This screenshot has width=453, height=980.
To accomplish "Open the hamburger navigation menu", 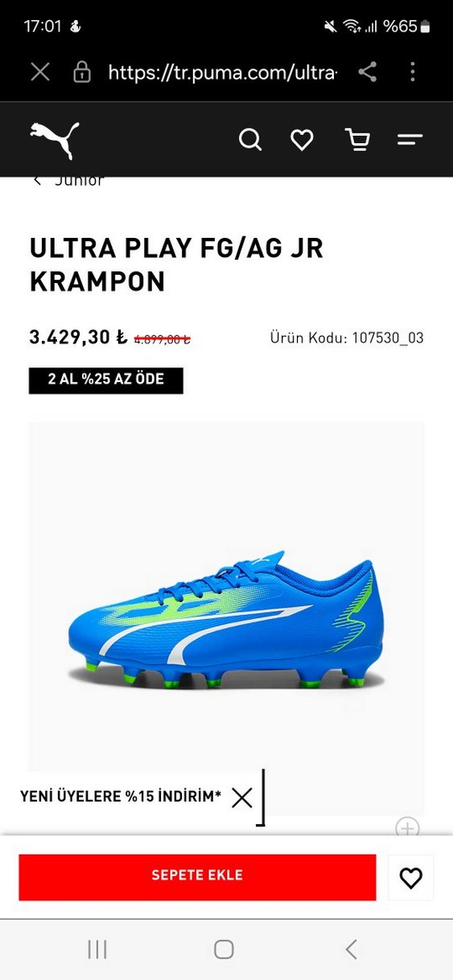I will click(x=410, y=140).
